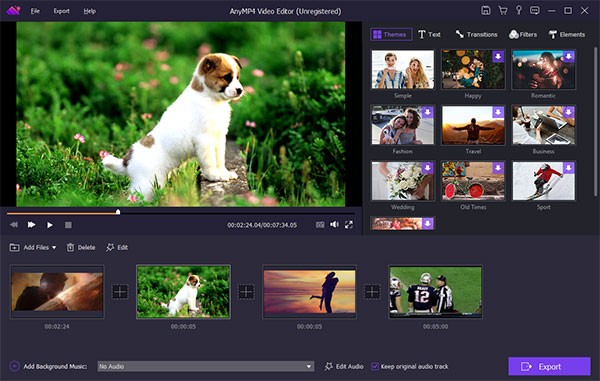
Task: Download the Travel theme
Action: click(x=498, y=112)
